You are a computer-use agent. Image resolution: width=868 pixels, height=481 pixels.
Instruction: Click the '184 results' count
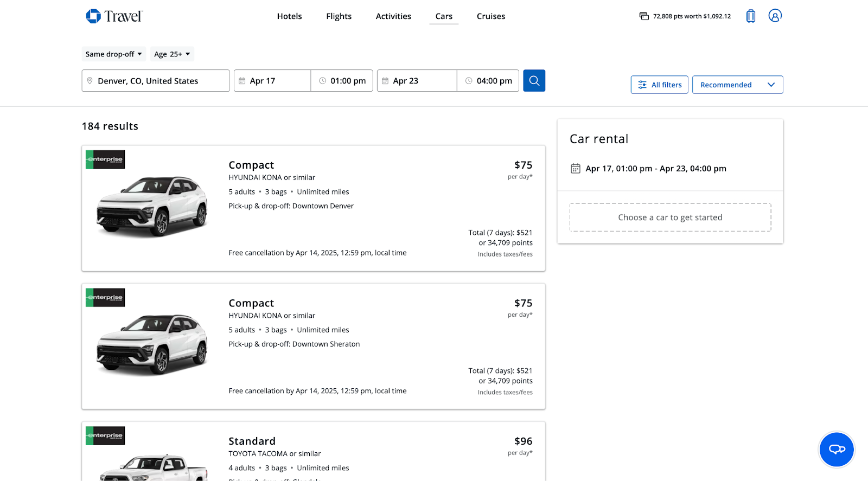coord(110,126)
